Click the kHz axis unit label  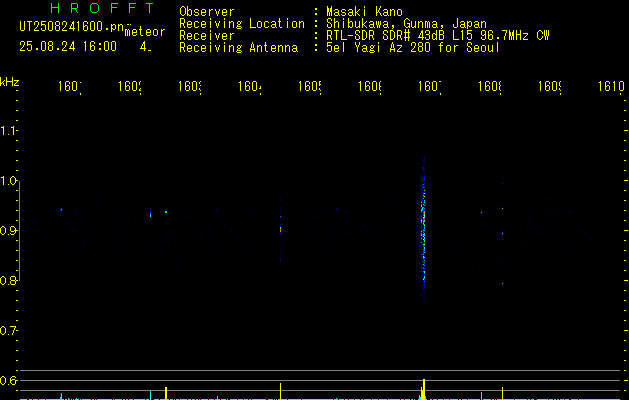(x=10, y=82)
